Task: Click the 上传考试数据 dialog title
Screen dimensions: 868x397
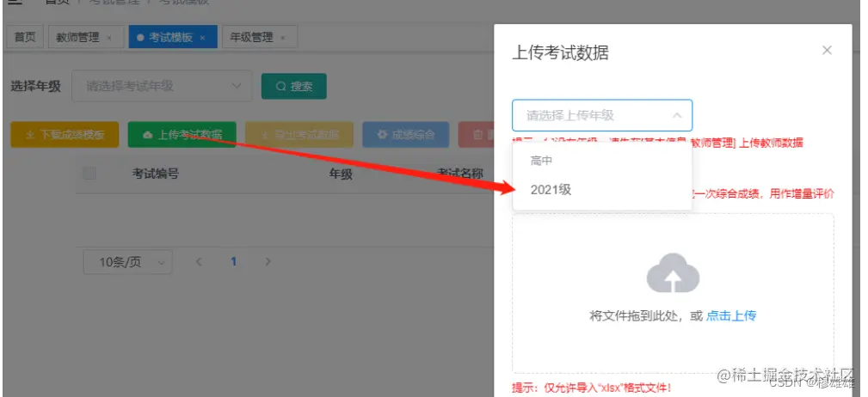Action: point(560,53)
